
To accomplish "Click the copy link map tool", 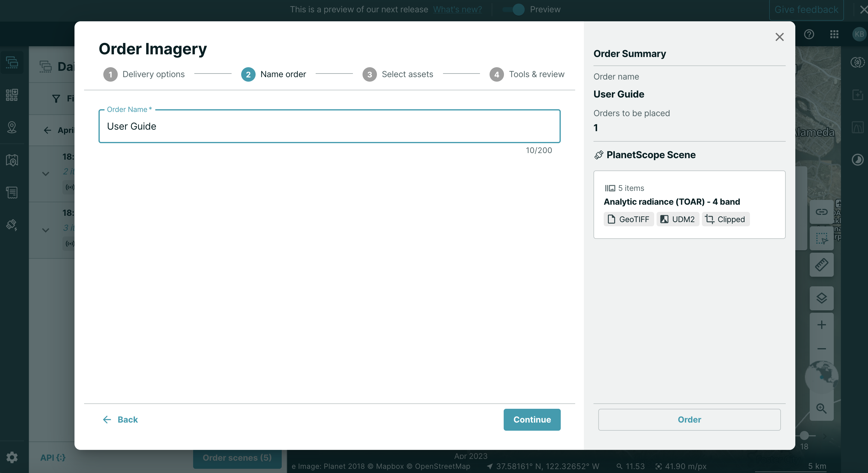I will tap(821, 212).
